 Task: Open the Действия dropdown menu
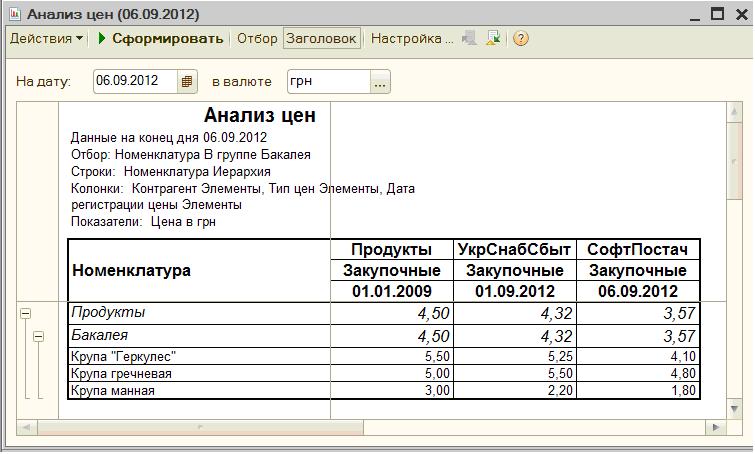point(46,39)
